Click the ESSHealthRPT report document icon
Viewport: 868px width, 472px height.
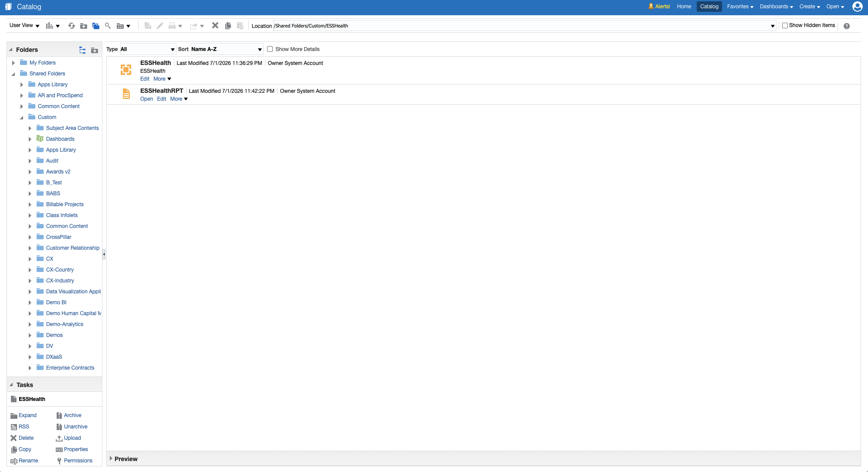coord(126,94)
